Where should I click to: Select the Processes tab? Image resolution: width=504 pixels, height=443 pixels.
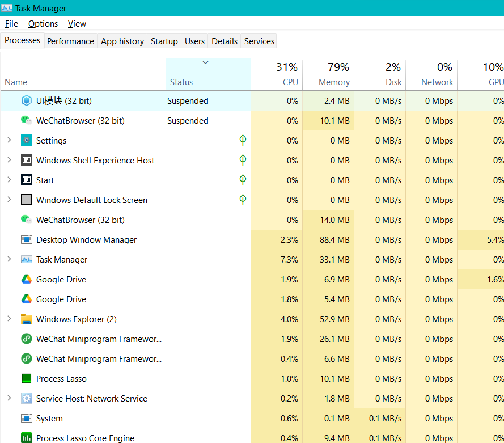(22, 40)
